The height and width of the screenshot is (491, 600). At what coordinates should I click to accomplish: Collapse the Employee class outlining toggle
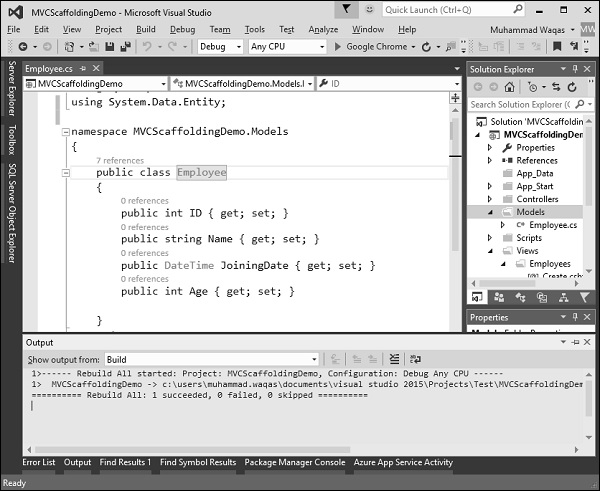pos(66,173)
